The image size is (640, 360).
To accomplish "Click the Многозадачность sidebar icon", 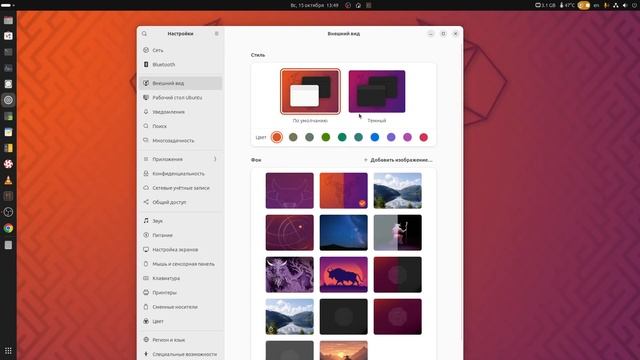I will (146, 140).
